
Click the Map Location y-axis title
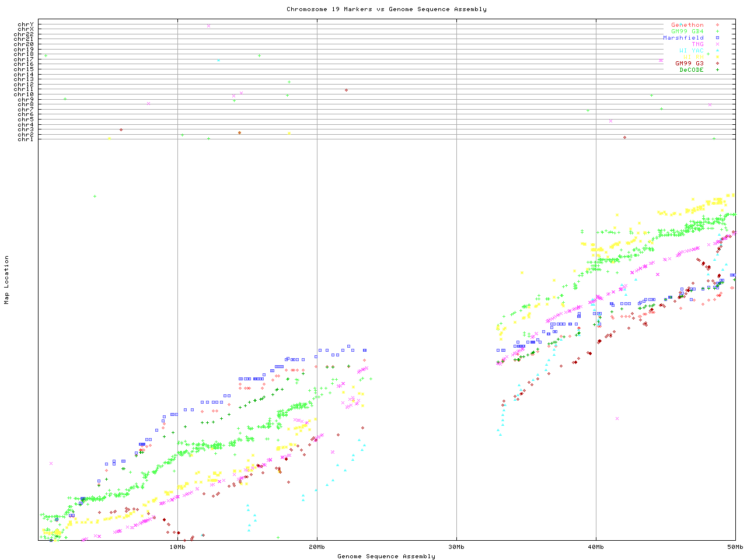tap(7, 280)
